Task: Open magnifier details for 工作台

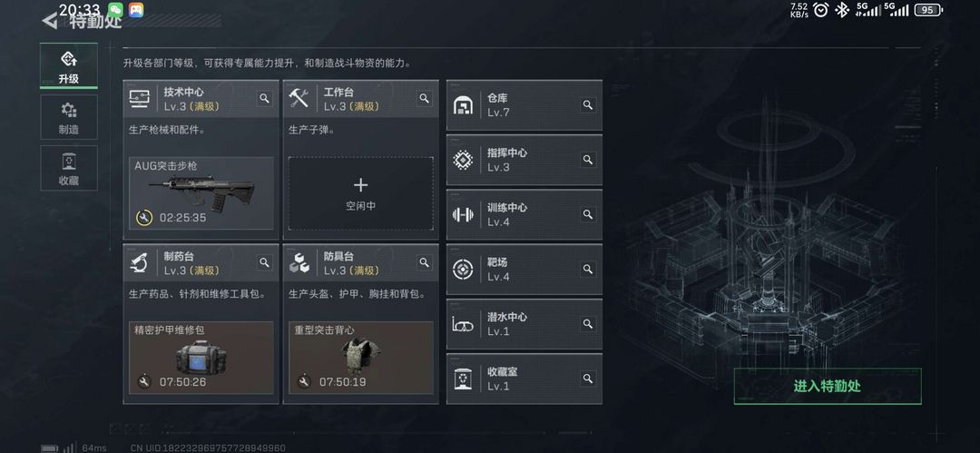Action: (425, 98)
